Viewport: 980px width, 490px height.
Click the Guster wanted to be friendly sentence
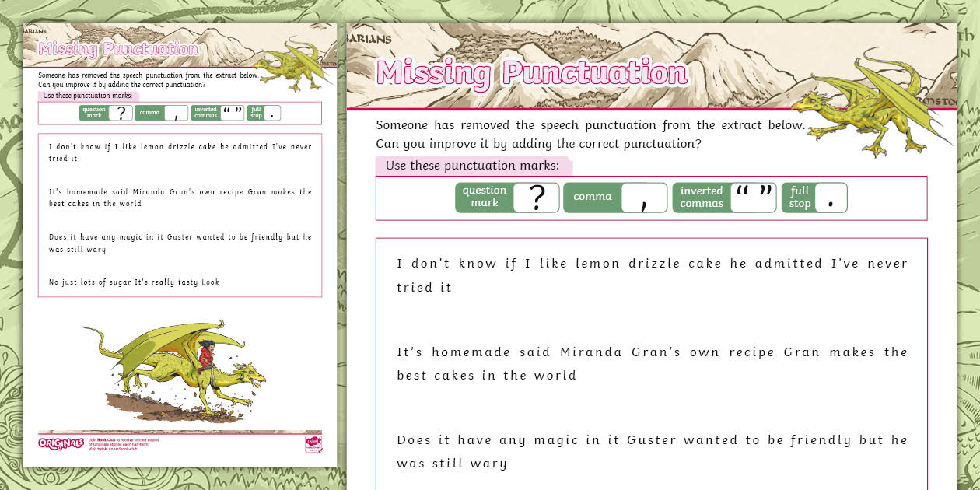(x=652, y=451)
